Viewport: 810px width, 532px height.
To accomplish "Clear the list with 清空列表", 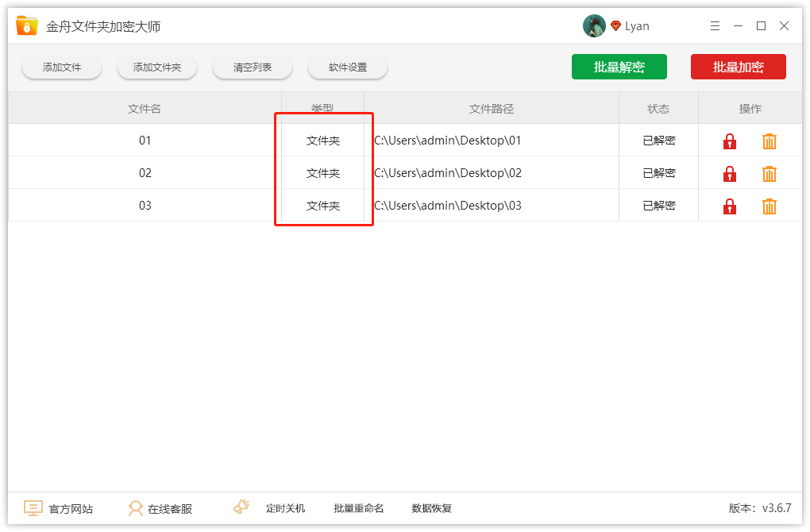I will (x=253, y=67).
